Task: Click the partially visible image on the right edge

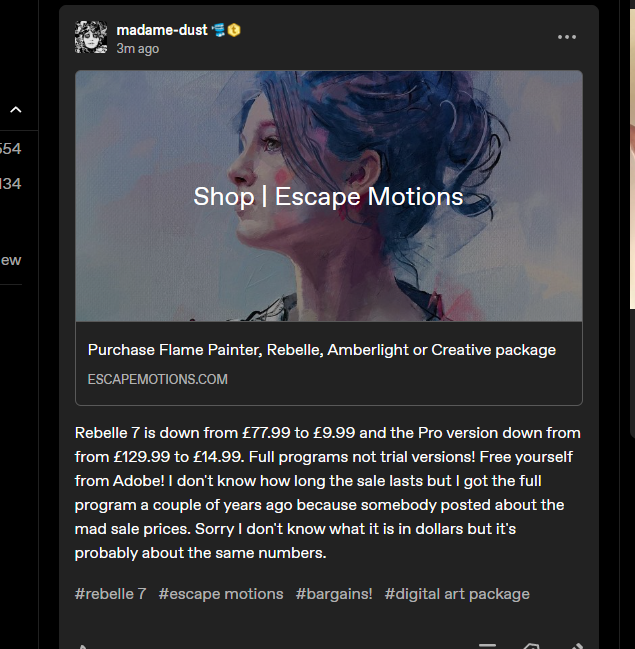Action: [633, 159]
